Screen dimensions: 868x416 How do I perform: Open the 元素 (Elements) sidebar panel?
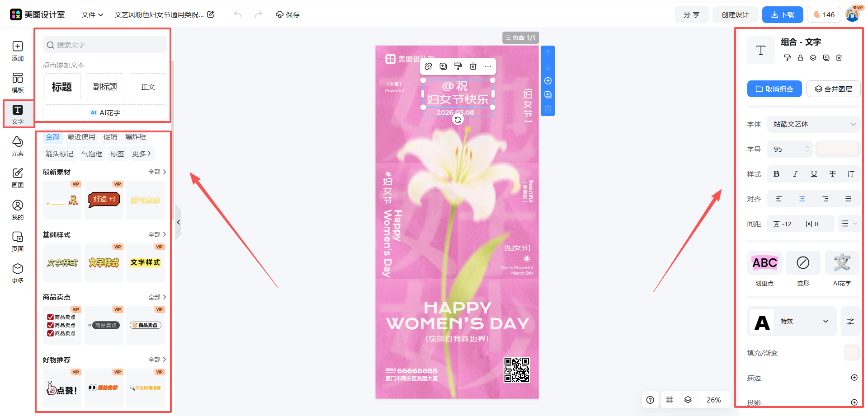(x=18, y=146)
